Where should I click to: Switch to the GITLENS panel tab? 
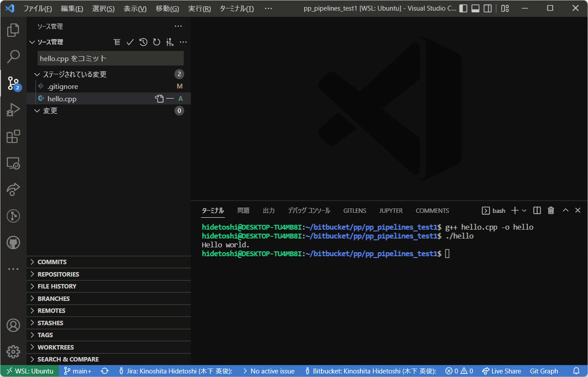pyautogui.click(x=355, y=211)
